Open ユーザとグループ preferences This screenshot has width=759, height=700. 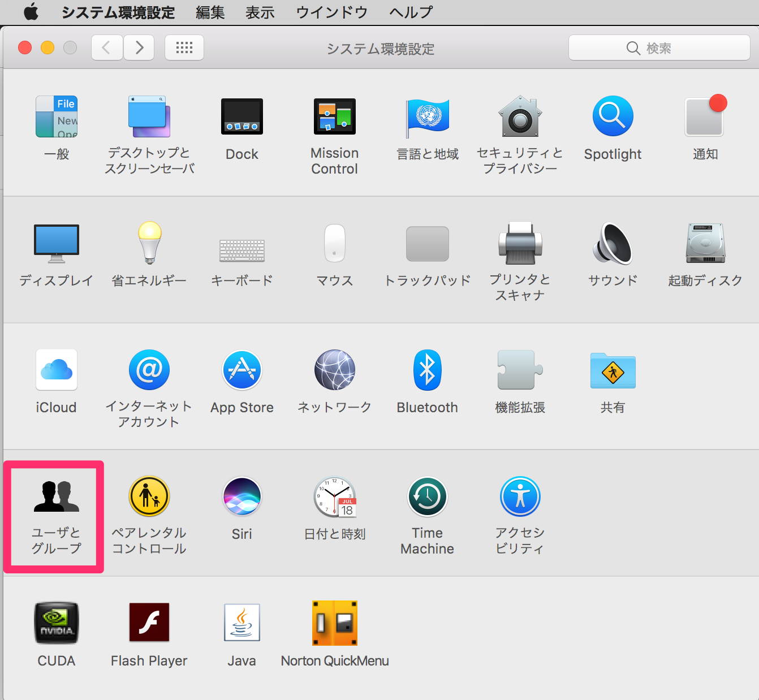(x=57, y=496)
